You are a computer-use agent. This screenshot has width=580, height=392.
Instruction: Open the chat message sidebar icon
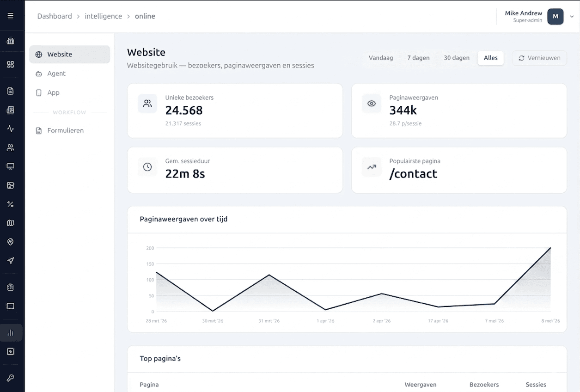(11, 306)
